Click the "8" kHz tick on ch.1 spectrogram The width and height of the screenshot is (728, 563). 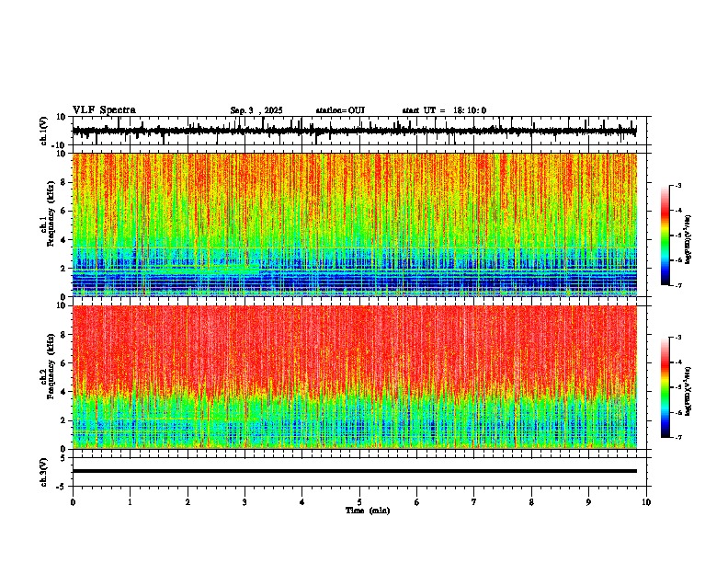pyautogui.click(x=63, y=182)
